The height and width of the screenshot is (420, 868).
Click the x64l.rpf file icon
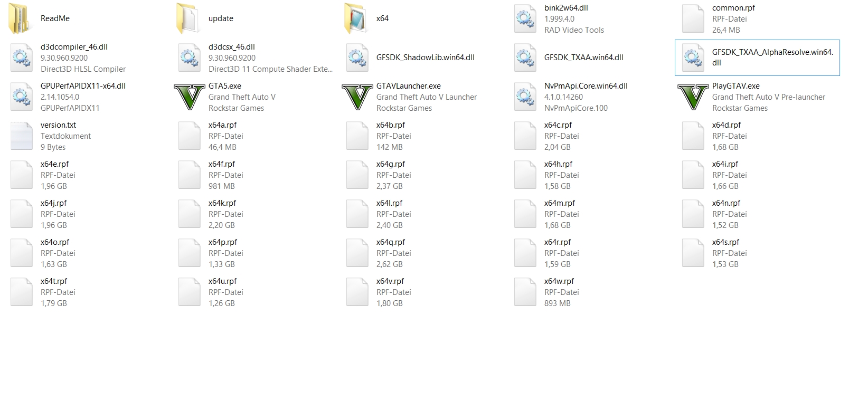(x=357, y=214)
